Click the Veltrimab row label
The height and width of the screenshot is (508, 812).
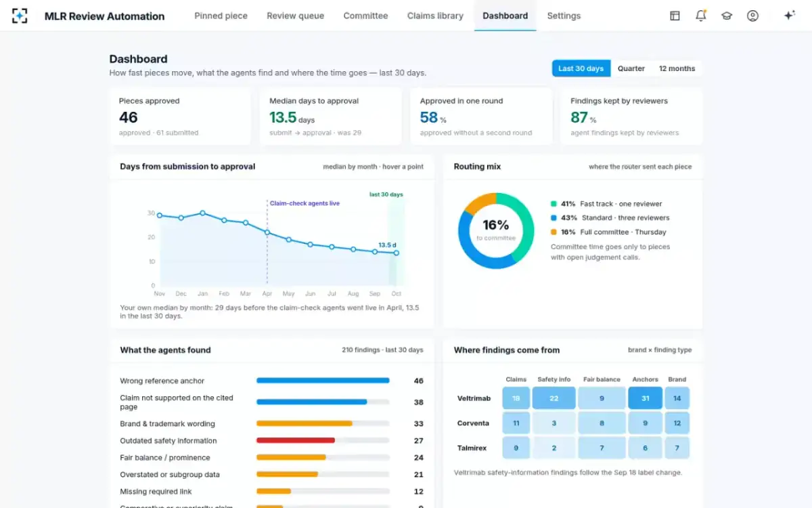(474, 398)
